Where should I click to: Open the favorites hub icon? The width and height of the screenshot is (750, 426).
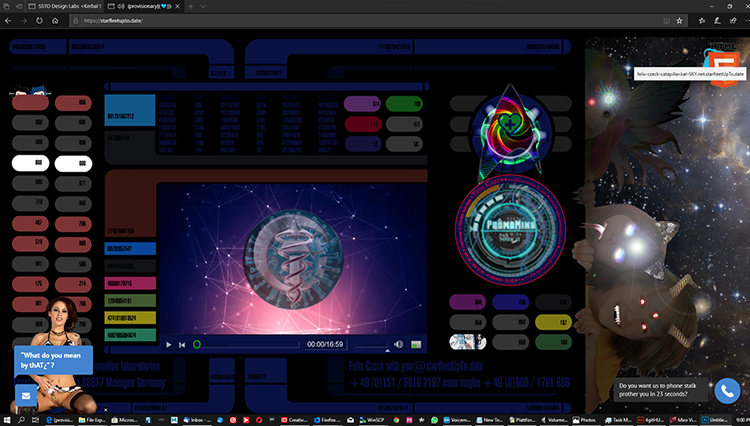pyautogui.click(x=702, y=21)
